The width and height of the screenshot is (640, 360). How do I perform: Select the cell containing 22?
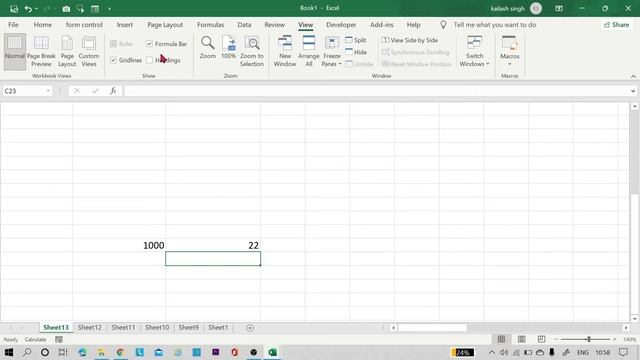[213, 245]
